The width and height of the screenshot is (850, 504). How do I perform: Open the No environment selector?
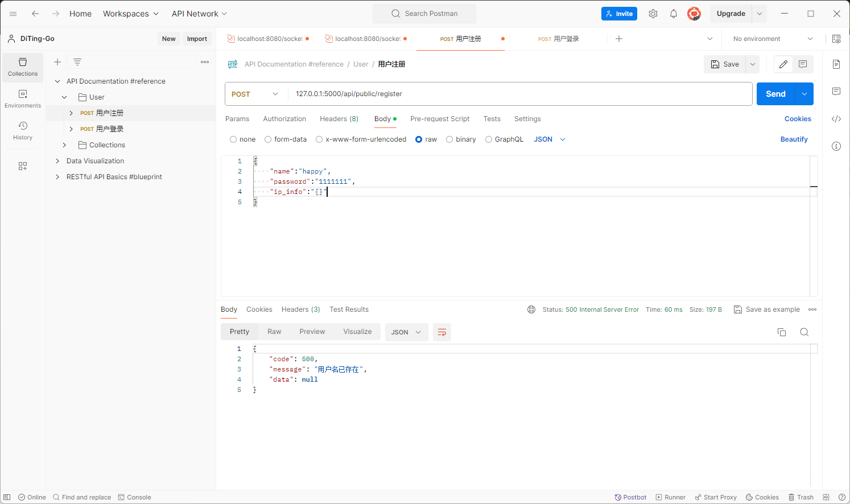pyautogui.click(x=773, y=39)
